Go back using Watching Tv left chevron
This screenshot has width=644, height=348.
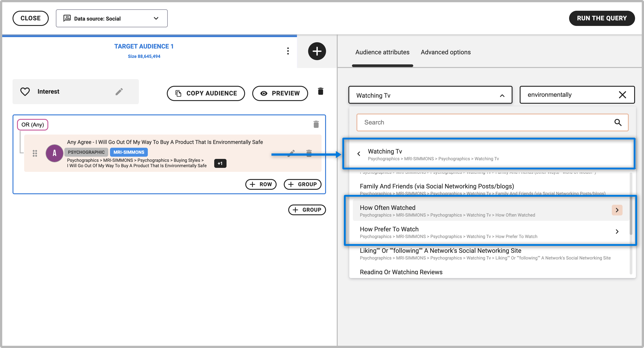pos(359,154)
